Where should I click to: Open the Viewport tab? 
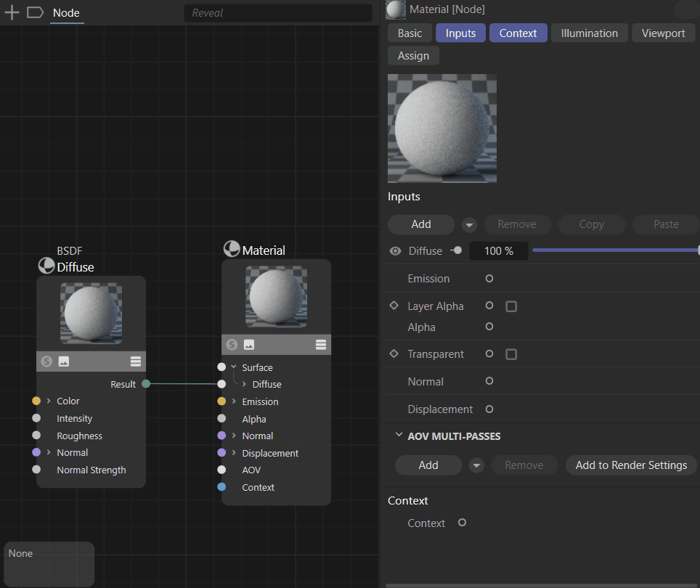click(663, 33)
